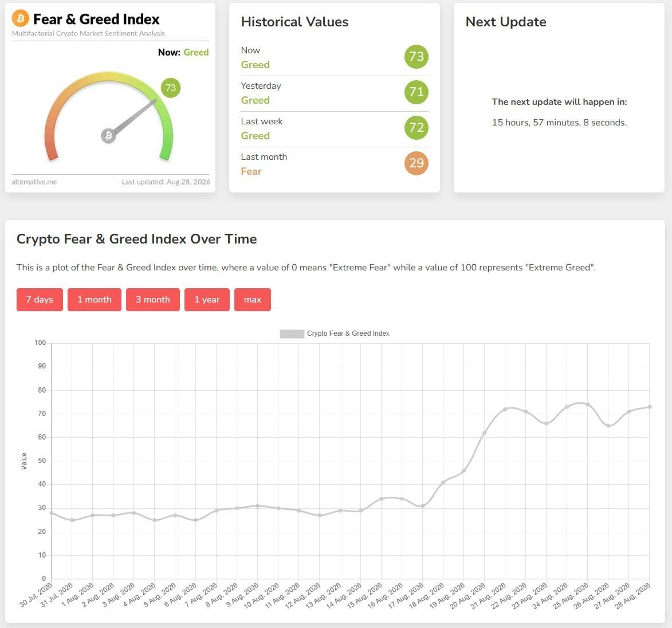The width and height of the screenshot is (672, 628).
Task: Click the gray Bitcoin hub on the gauge needle
Action: 108,135
